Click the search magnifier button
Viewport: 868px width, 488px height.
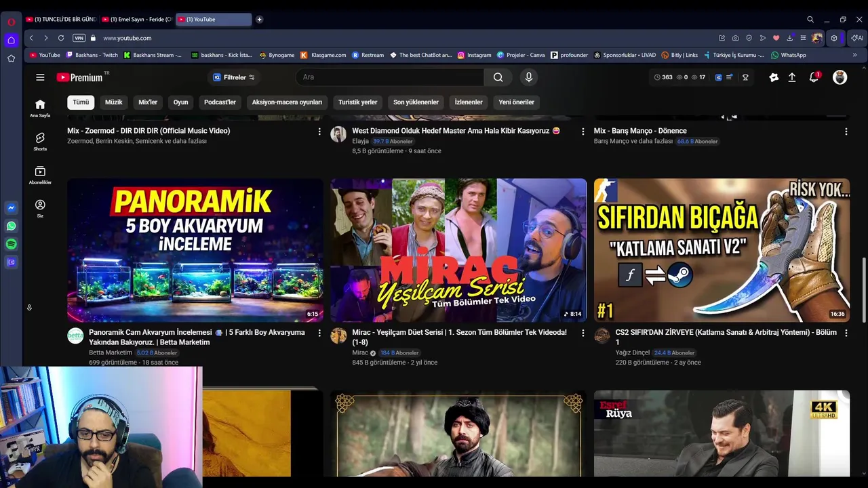[498, 77]
